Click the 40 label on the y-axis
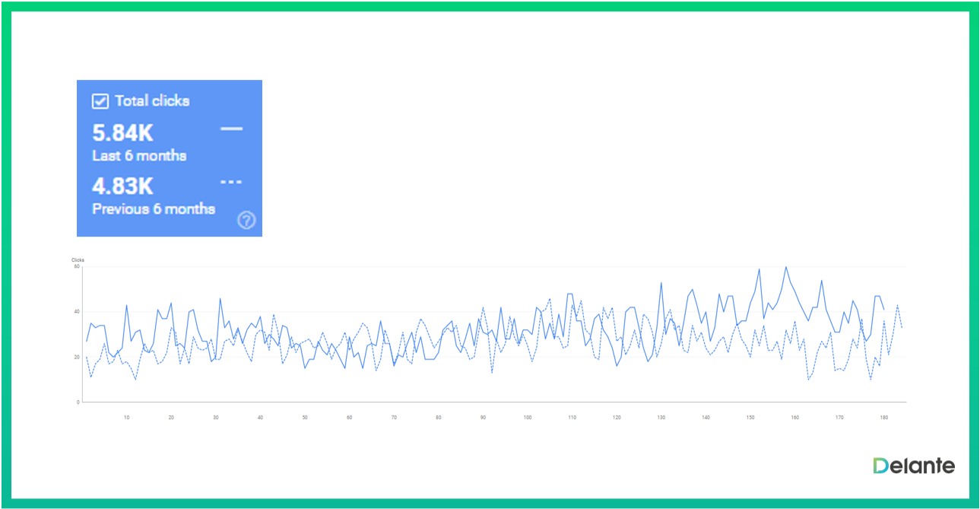 click(x=77, y=311)
